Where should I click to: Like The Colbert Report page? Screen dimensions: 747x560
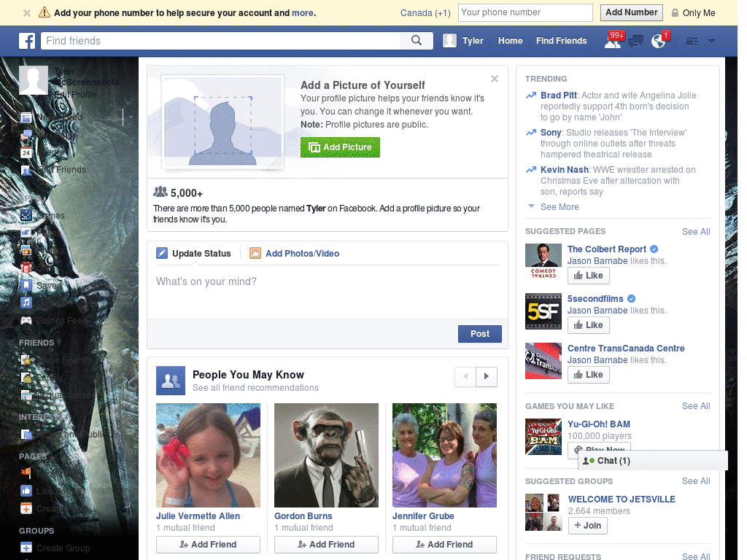tap(589, 275)
